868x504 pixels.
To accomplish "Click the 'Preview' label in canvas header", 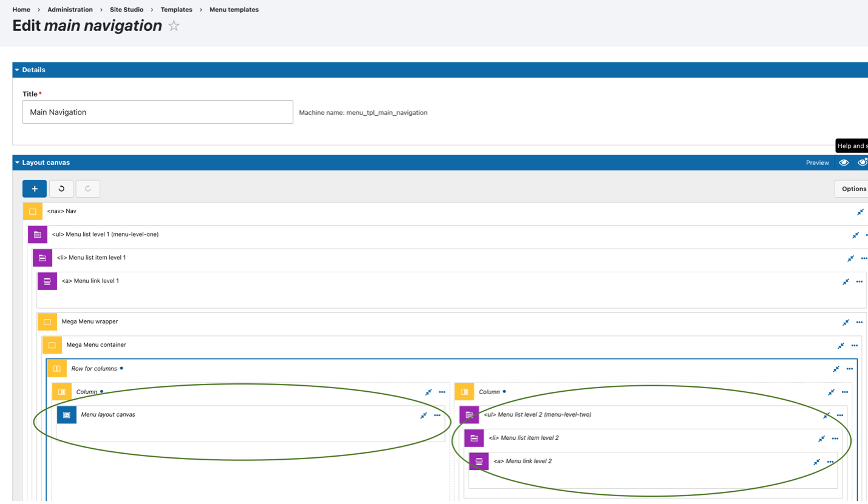I will 818,163.
